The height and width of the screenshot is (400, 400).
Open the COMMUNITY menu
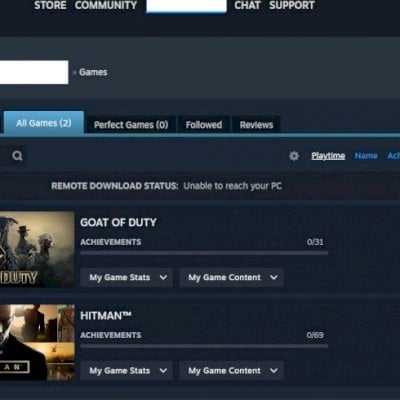click(106, 5)
